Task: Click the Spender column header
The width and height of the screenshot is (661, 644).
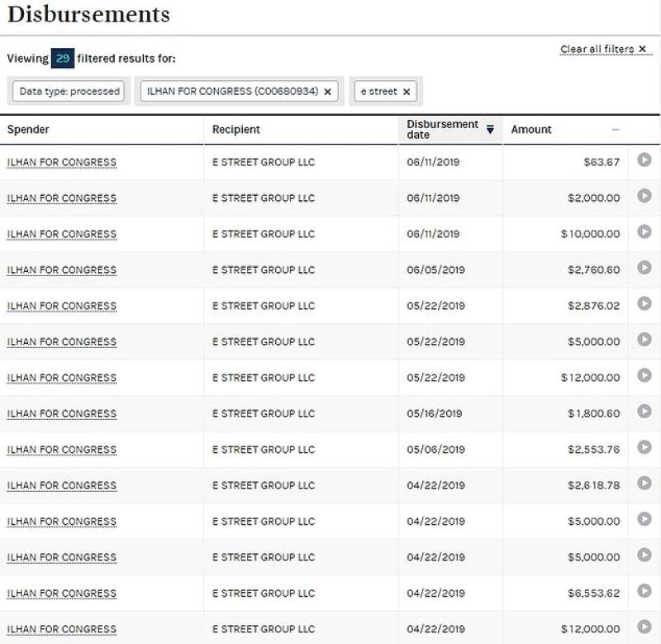Action: coord(28,130)
